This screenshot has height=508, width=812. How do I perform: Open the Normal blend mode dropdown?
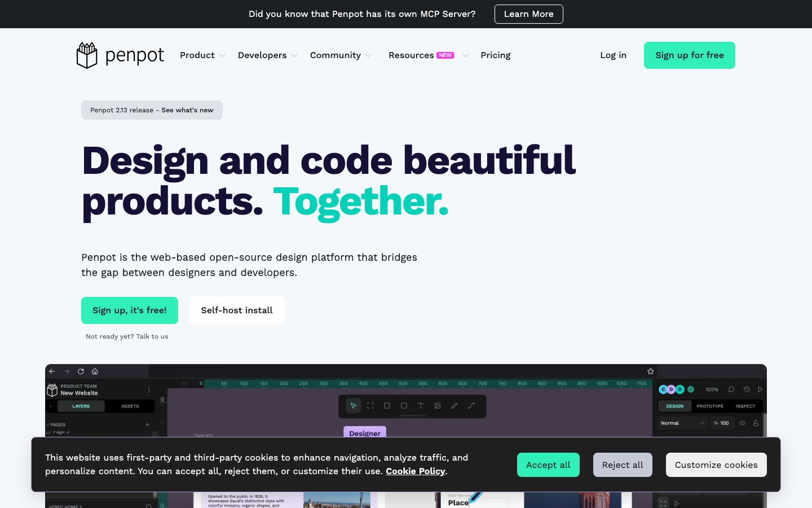click(682, 423)
